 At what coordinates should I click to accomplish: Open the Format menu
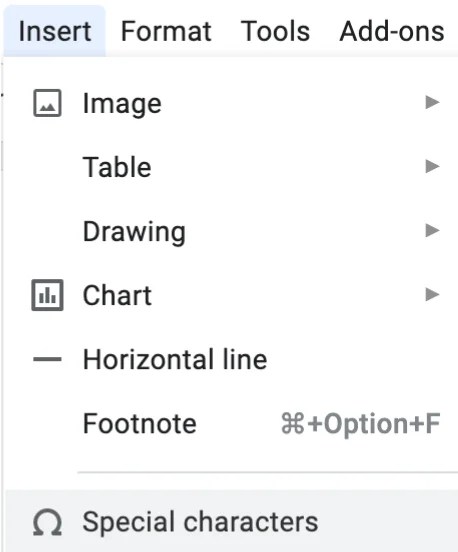coord(166,31)
